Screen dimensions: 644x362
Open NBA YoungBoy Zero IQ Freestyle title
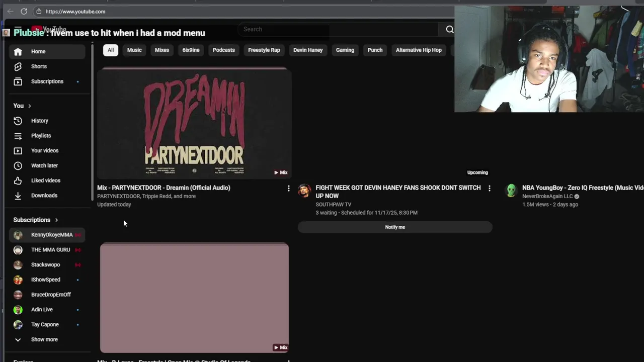click(x=583, y=188)
